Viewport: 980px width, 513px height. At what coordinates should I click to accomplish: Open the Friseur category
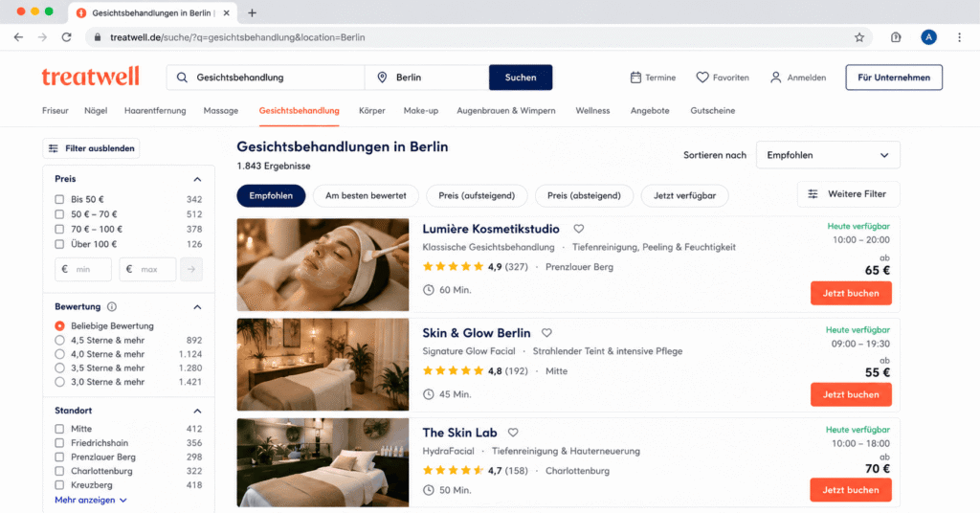click(55, 111)
